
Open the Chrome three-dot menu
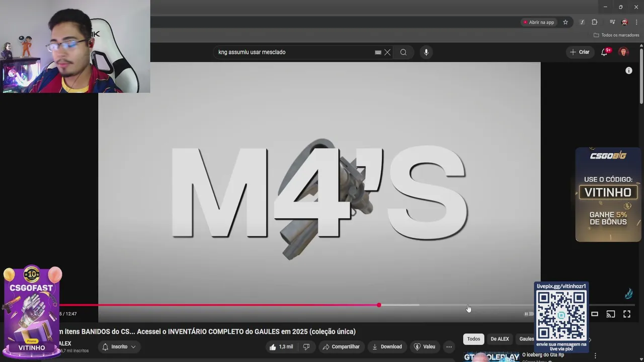coord(636,22)
